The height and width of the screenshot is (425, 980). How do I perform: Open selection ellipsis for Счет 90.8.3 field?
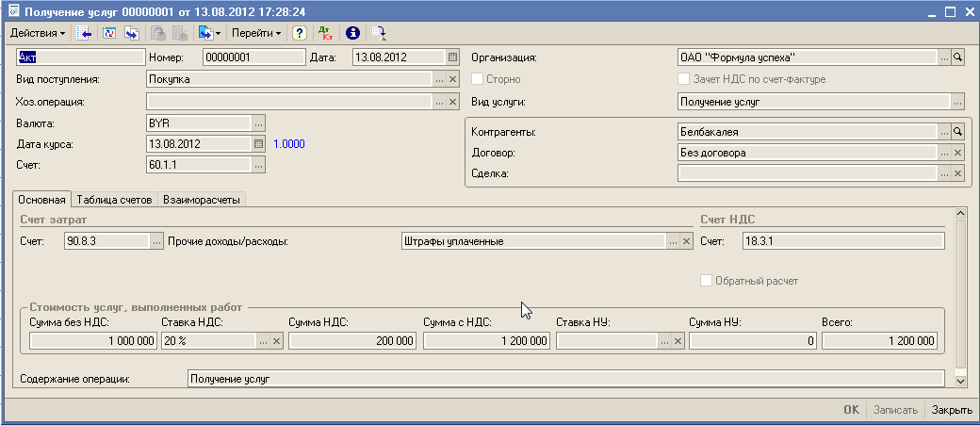156,241
